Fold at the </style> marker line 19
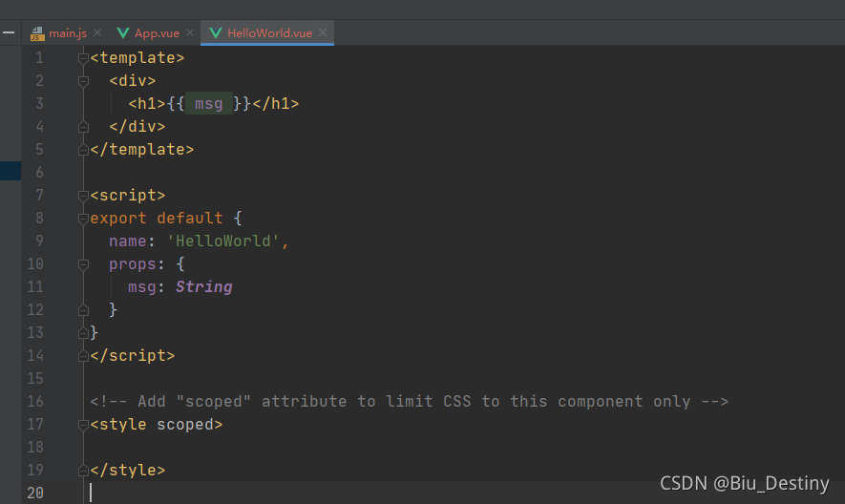This screenshot has width=845, height=504. click(x=83, y=472)
